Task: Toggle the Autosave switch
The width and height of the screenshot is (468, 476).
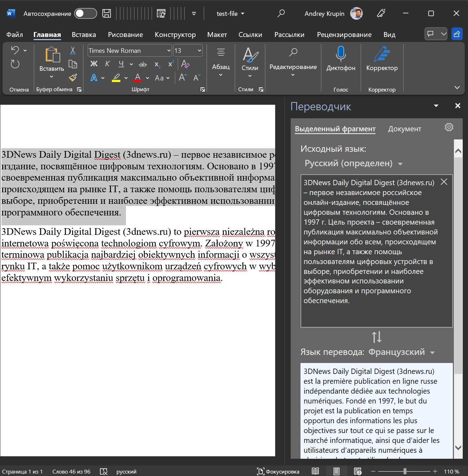Action: pyautogui.click(x=86, y=13)
